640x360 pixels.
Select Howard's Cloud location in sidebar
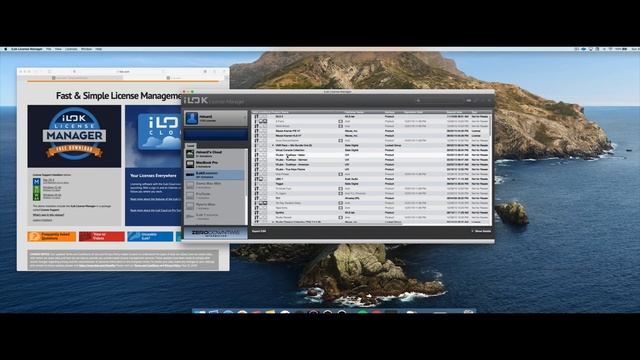(215, 153)
